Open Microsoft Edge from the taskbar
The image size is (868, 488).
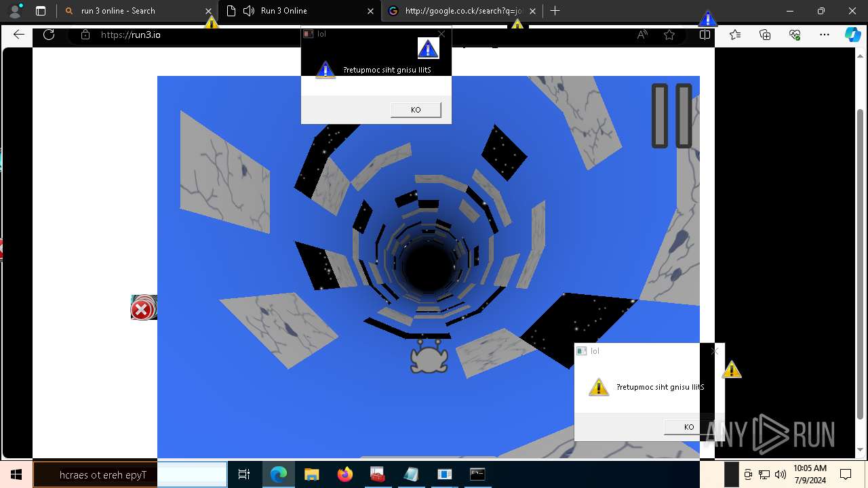click(x=279, y=474)
